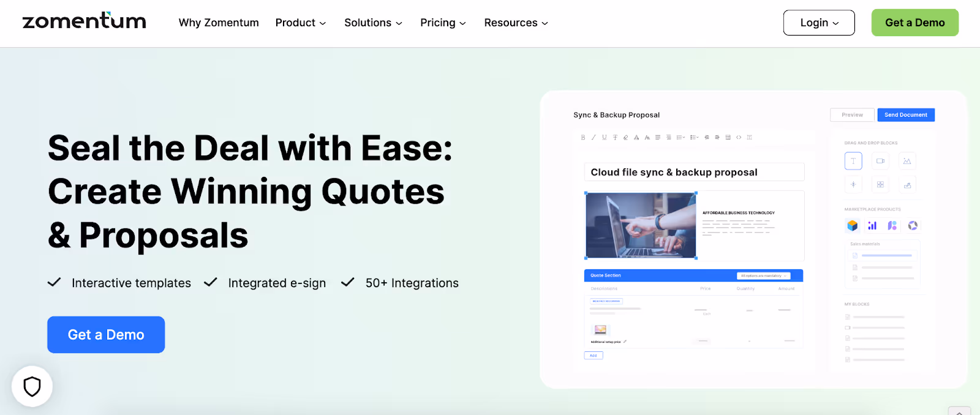This screenshot has height=415, width=980.
Task: Click the Send Document button
Action: (x=906, y=115)
